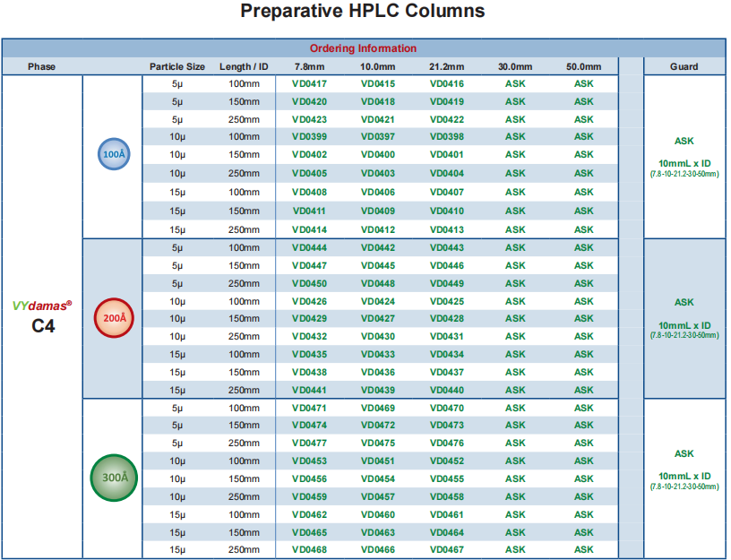Click the Particle Size column header
Screen dimensions: 731x560
[177, 66]
